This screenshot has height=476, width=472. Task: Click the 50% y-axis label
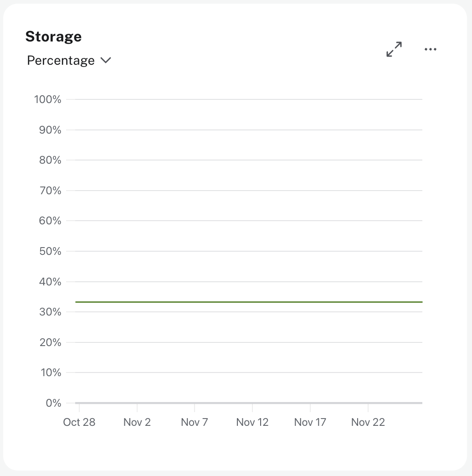point(50,251)
